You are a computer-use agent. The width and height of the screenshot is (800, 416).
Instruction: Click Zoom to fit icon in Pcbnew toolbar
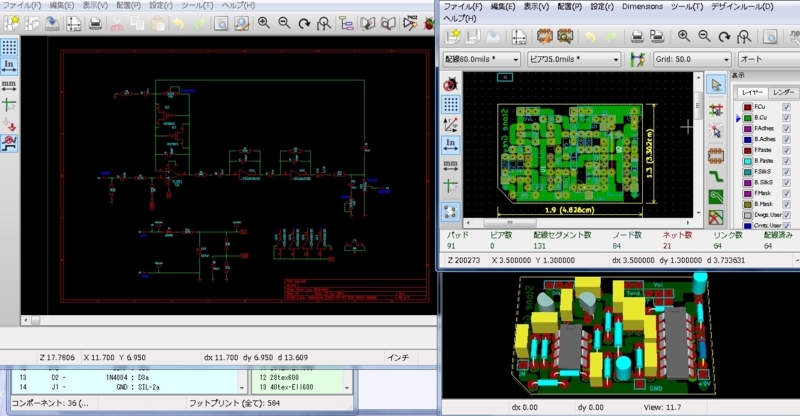tap(744, 36)
